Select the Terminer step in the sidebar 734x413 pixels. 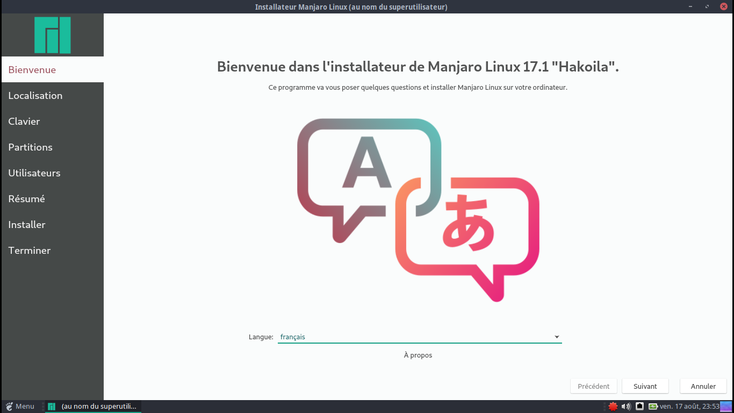52,250
